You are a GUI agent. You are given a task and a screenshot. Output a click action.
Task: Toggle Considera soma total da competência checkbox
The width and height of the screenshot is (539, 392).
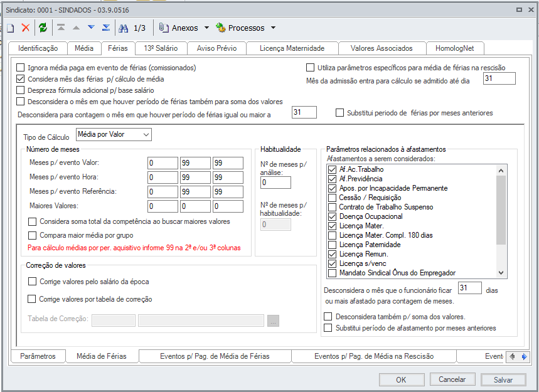click(x=32, y=221)
